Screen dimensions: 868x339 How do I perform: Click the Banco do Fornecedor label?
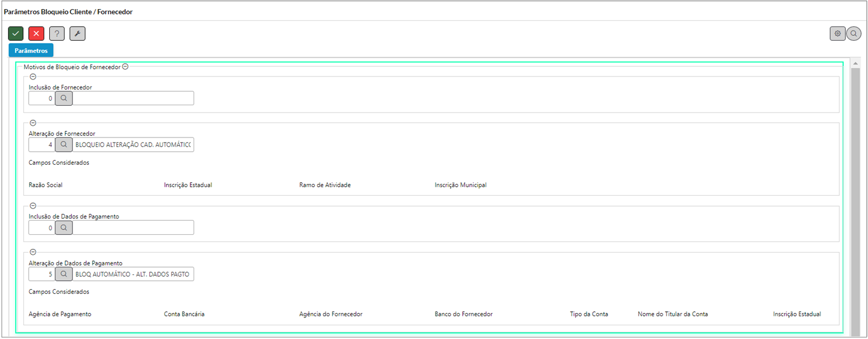(464, 314)
